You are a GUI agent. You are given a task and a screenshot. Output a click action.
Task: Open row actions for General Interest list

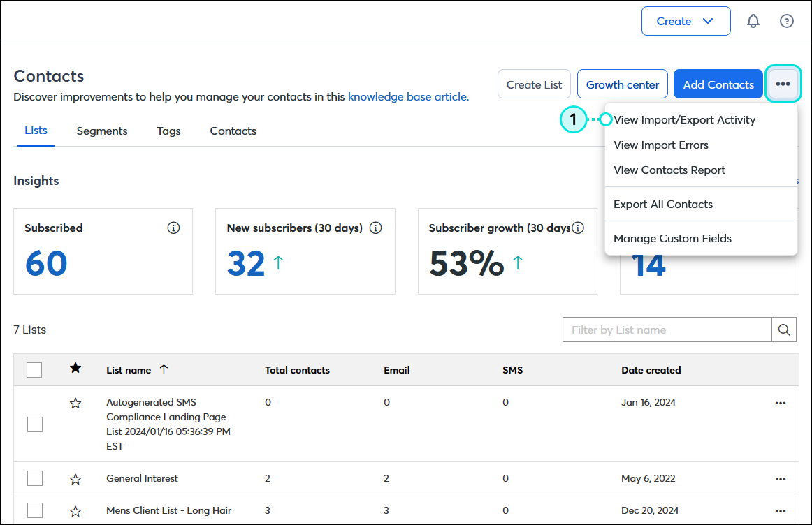pos(781,479)
